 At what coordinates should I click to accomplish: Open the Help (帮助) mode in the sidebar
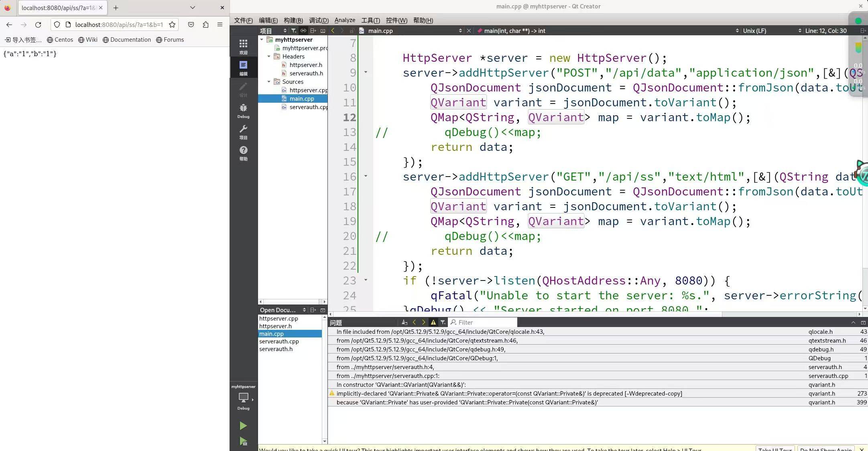click(x=243, y=153)
